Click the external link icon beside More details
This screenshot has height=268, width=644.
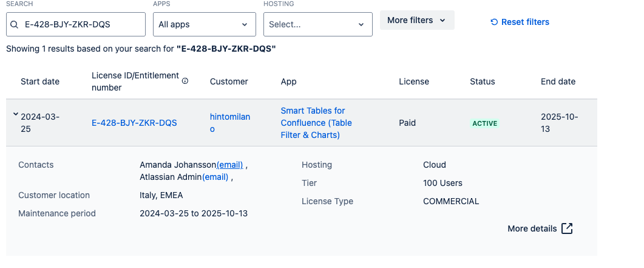tap(567, 228)
